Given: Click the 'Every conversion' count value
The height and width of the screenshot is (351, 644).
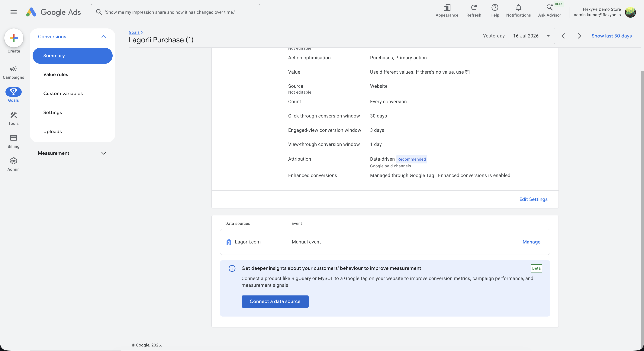Looking at the screenshot, I should point(388,101).
